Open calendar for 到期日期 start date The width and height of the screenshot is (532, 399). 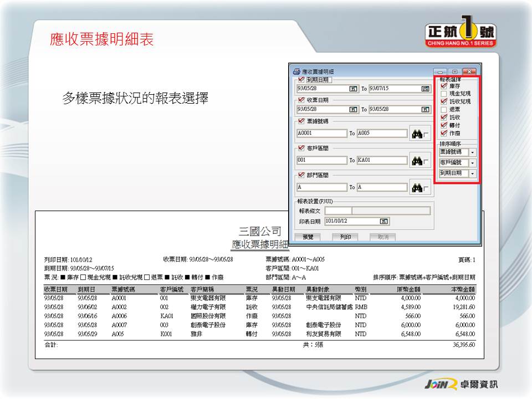tap(352, 89)
